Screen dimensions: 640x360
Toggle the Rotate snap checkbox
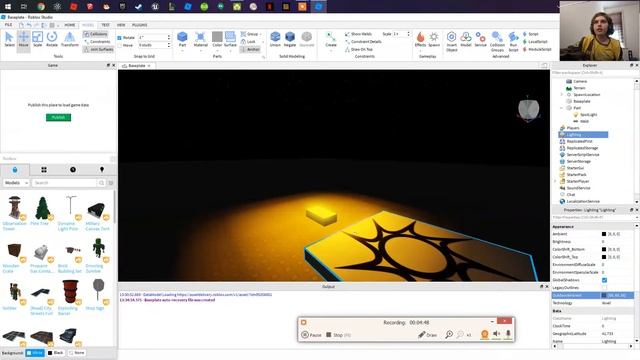[x=120, y=38]
